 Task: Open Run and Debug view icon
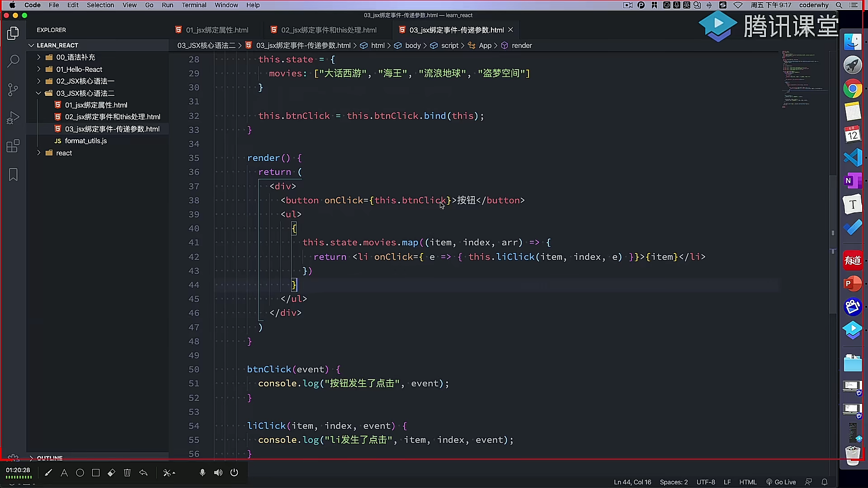point(13,117)
